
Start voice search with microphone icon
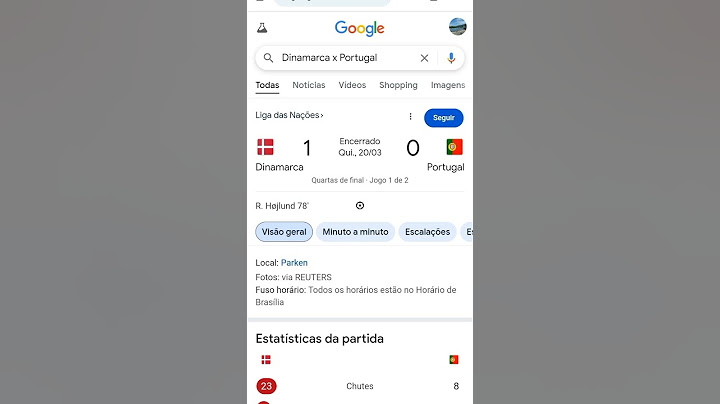(x=451, y=58)
